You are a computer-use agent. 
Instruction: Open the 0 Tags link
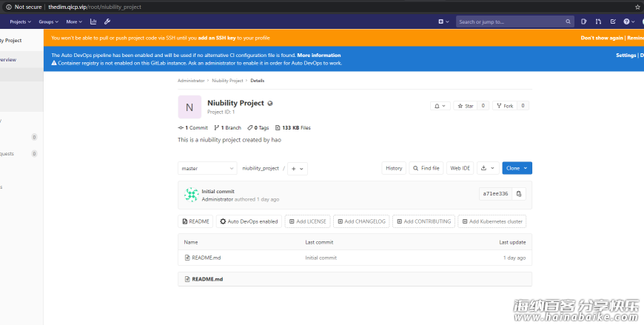tap(258, 128)
